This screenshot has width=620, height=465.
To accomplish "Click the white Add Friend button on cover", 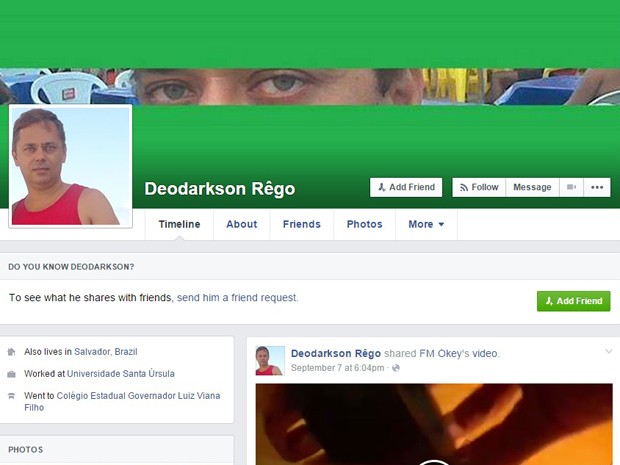I will [406, 187].
